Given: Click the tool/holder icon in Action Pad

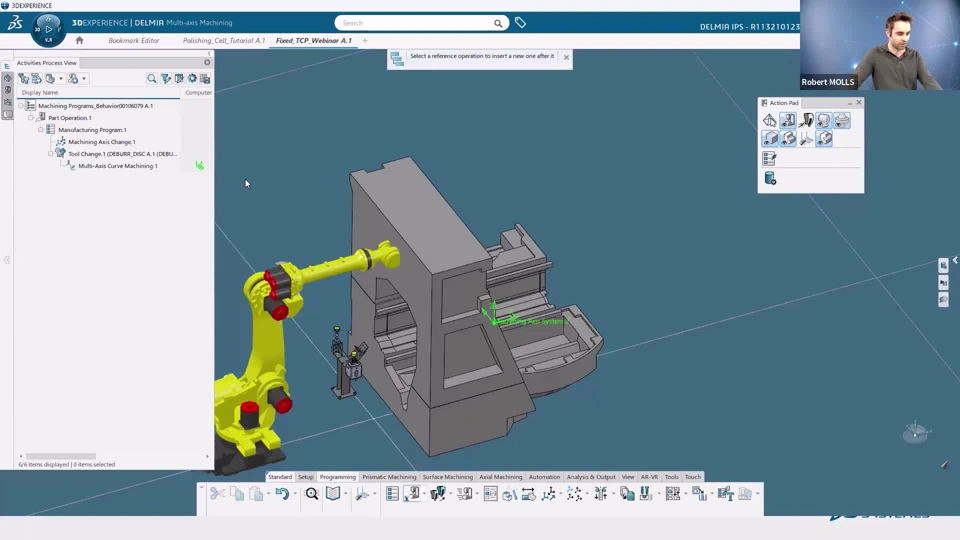Looking at the screenshot, I should [x=806, y=121].
